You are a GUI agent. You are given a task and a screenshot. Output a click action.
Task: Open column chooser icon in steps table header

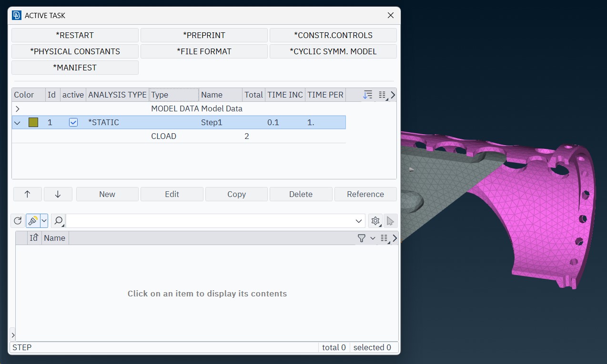pos(382,95)
